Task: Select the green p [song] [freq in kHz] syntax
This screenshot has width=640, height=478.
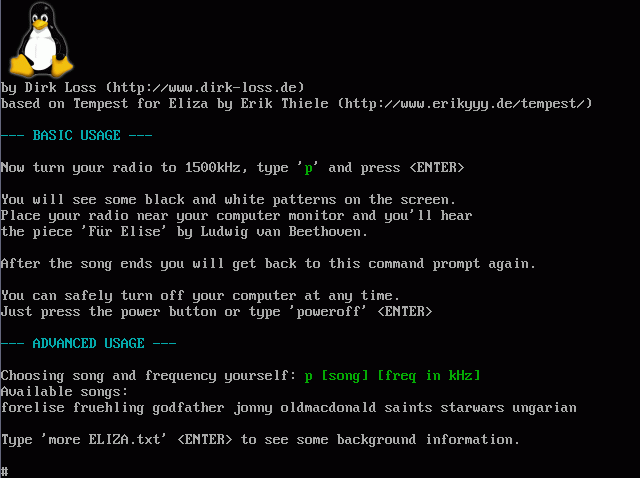Action: [x=392, y=376]
